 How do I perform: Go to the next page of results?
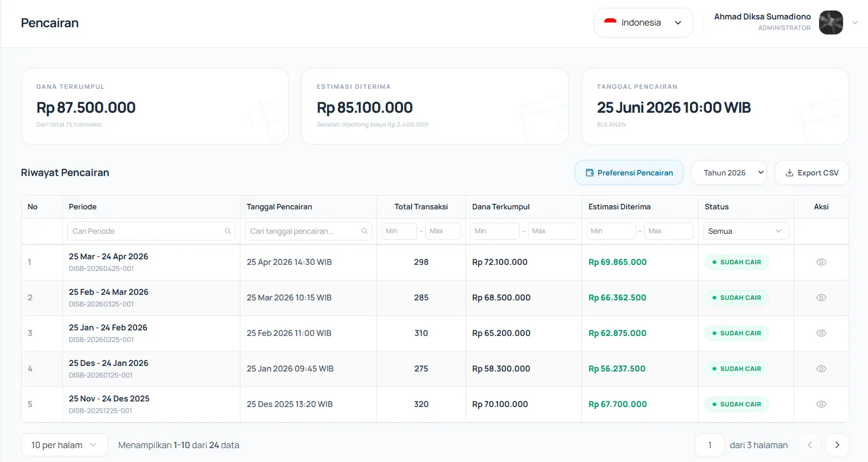[837, 445]
